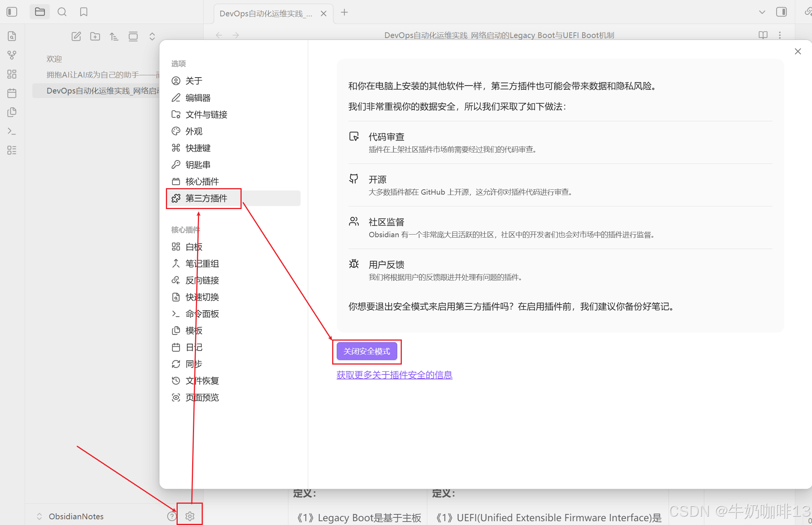Open 获取更多关于插件安全的信息 link
This screenshot has width=812, height=525.
pyautogui.click(x=394, y=375)
